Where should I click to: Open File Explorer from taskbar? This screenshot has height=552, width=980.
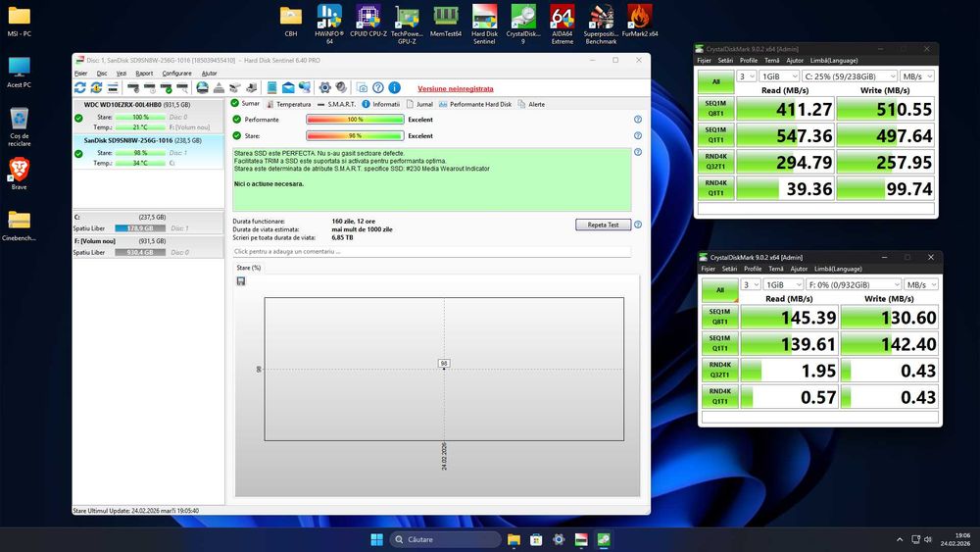click(514, 539)
